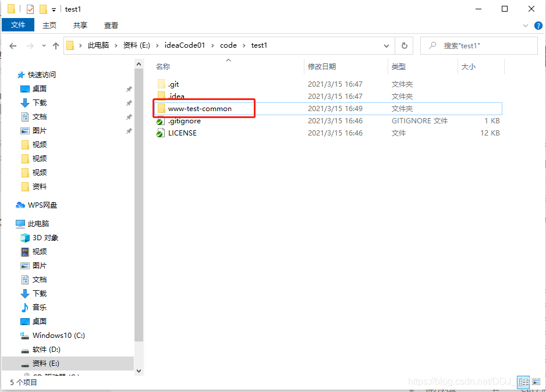Click the properties icon in title bar

30,9
